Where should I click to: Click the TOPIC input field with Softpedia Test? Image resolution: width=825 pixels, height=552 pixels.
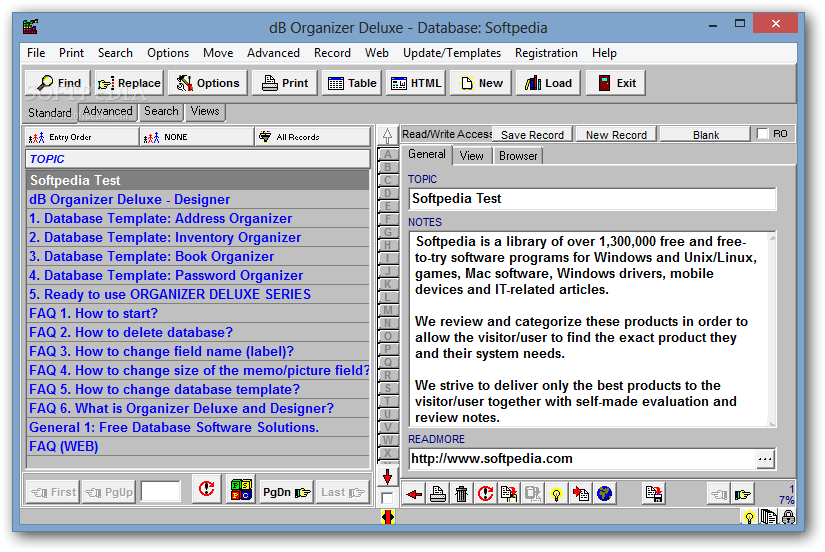[x=592, y=199]
